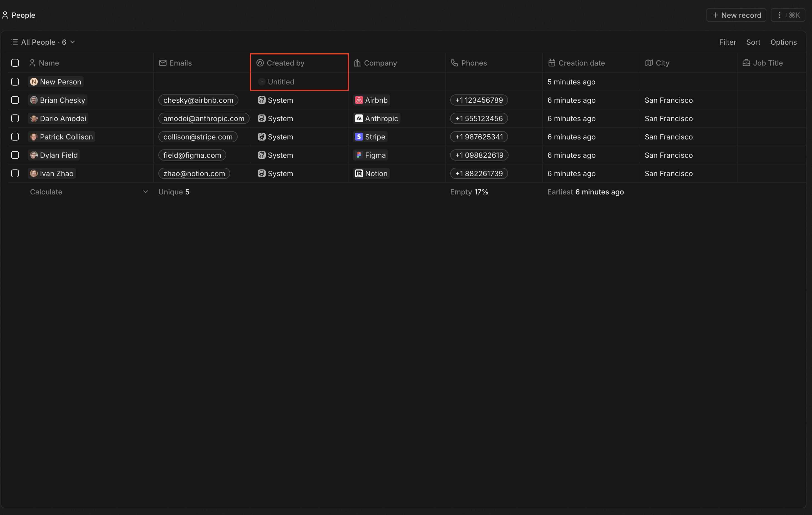This screenshot has width=812, height=515.
Task: Open the City column header text menu
Action: 662,63
